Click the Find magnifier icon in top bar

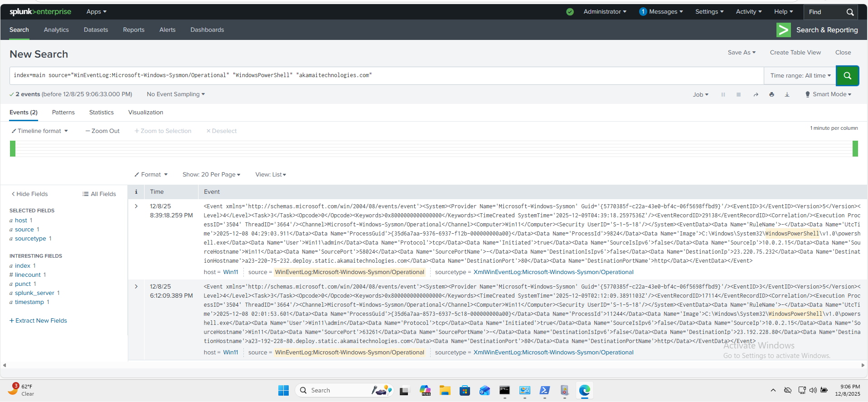(x=850, y=12)
